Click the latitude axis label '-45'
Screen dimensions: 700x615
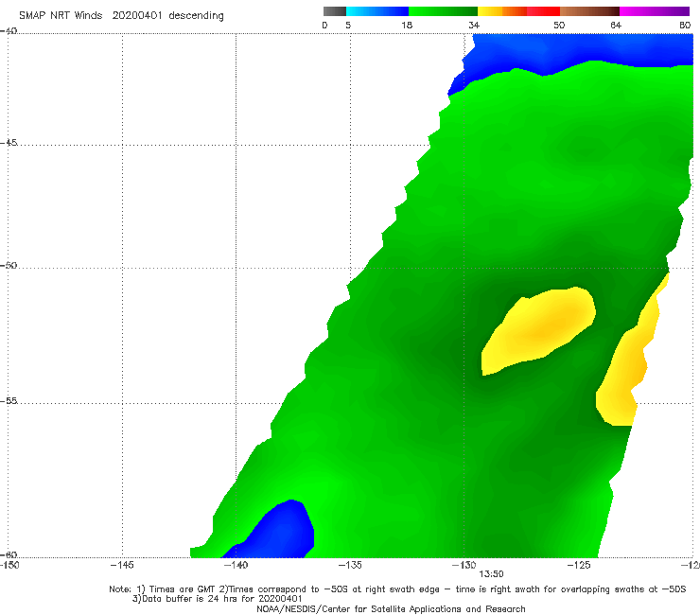(9, 143)
